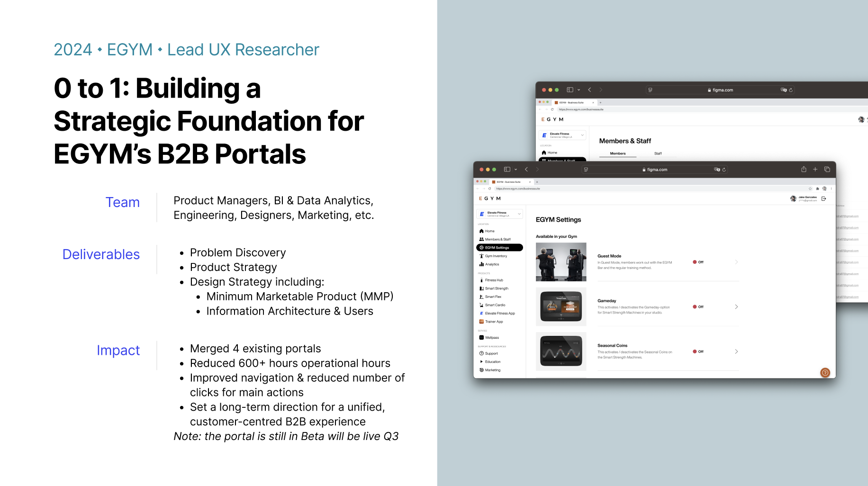This screenshot has width=868, height=486.
Task: Click the bookmark star in front window URL bar
Action: point(810,189)
